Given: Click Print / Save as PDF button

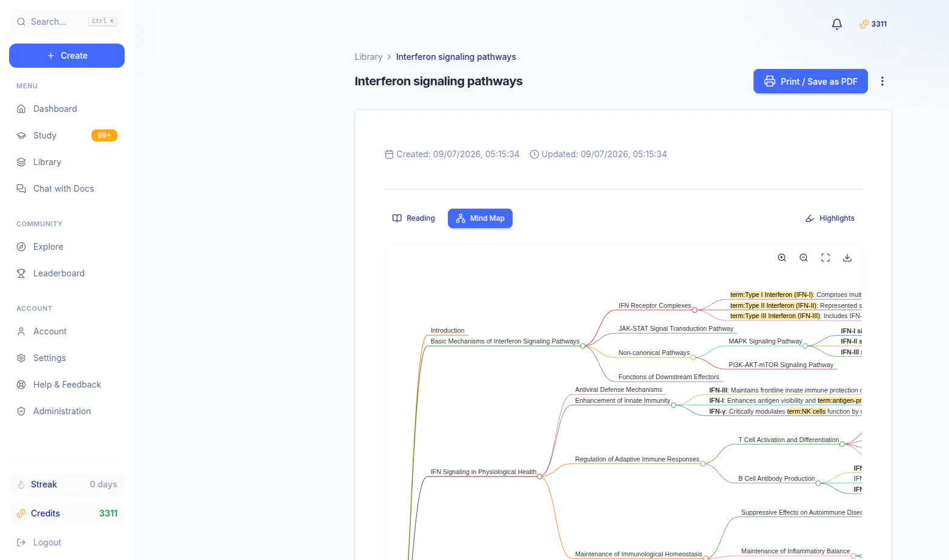Looking at the screenshot, I should coord(810,81).
